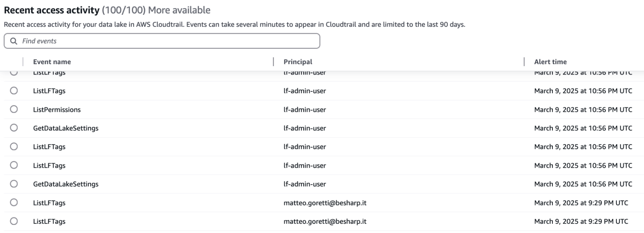Screen dimensions: 644x233
Task: Click matteo.goretti@besharp.it in the bottom row
Action: click(325, 221)
